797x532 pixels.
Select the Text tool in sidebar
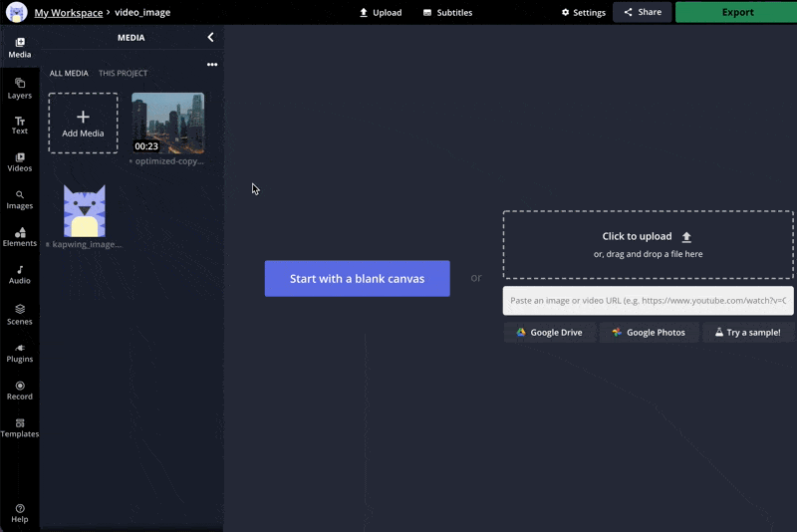coord(19,125)
